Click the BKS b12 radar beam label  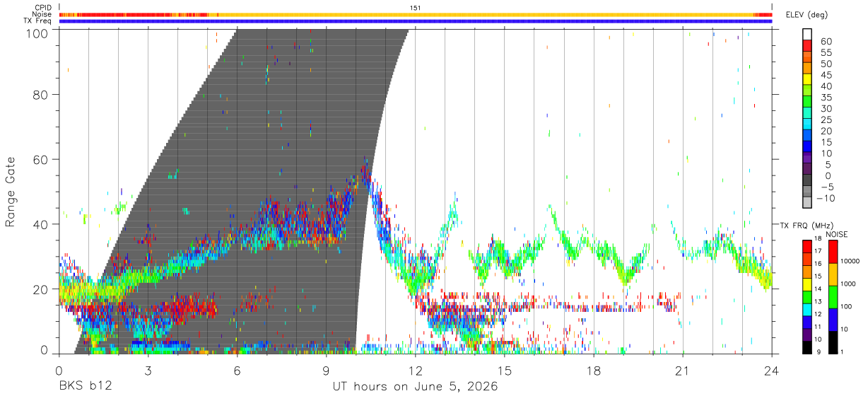pos(85,387)
